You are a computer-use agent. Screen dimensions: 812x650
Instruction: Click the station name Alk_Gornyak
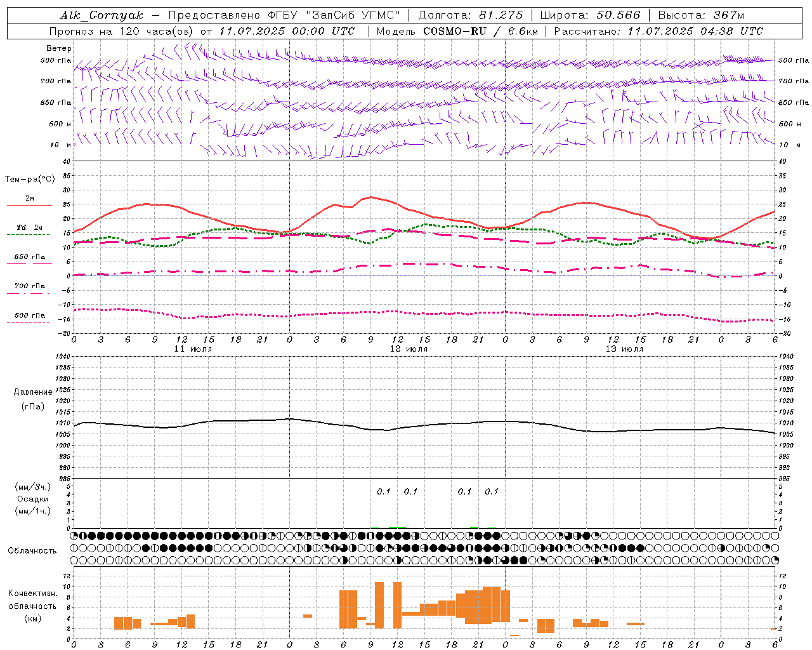point(101,15)
